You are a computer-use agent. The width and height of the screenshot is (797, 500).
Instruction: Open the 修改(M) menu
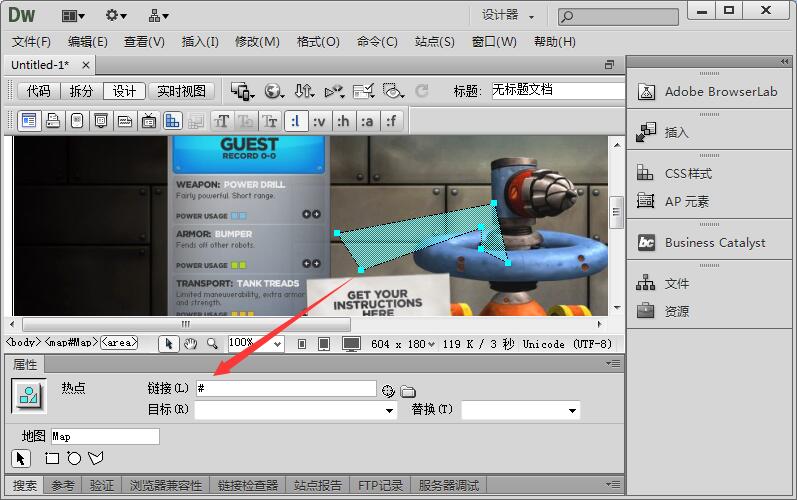257,42
